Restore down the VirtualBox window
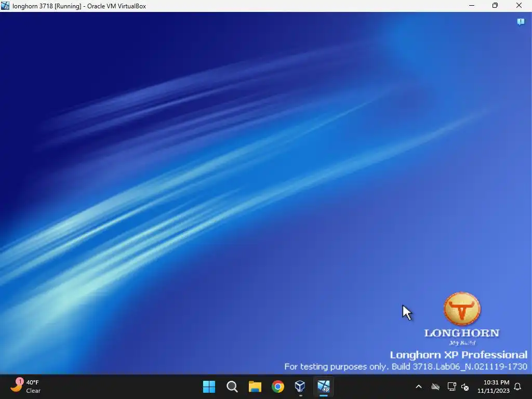Image resolution: width=532 pixels, height=399 pixels. (495, 5)
